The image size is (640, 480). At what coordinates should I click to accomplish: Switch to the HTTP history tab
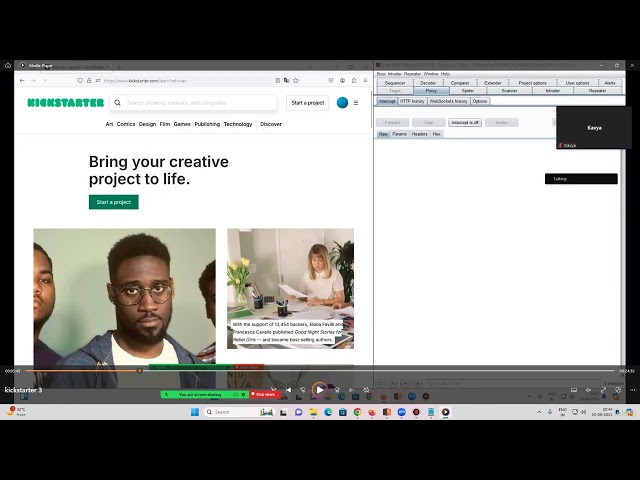[412, 101]
